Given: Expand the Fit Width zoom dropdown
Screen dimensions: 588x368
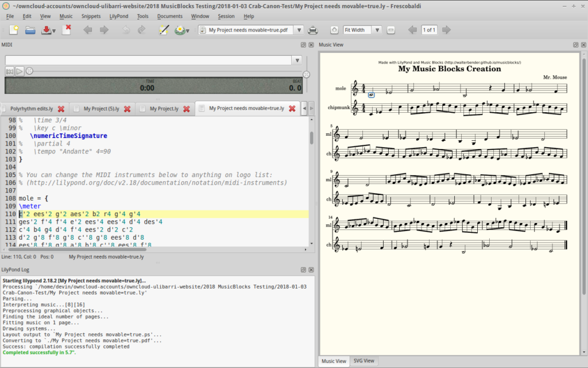Looking at the screenshot, I should coord(377,30).
